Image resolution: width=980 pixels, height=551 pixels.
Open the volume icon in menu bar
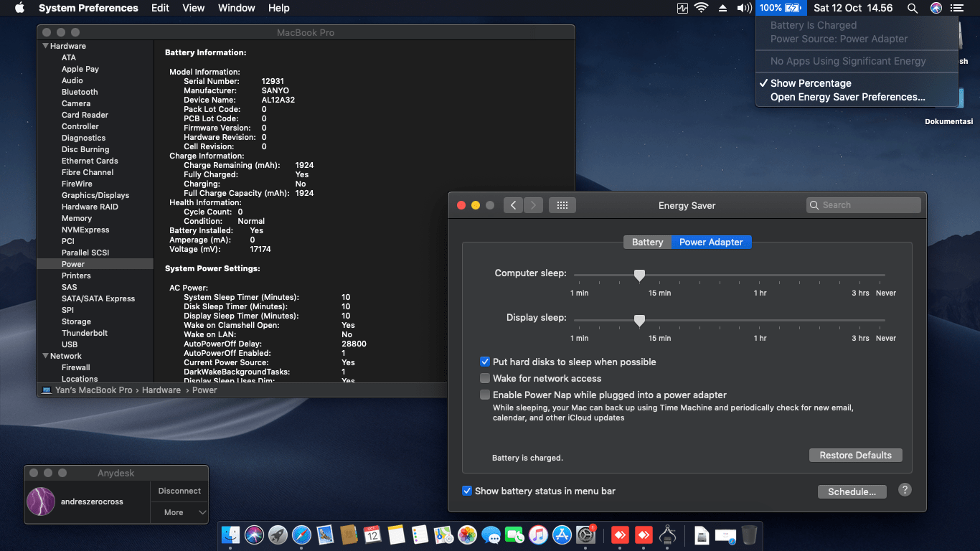click(x=744, y=8)
